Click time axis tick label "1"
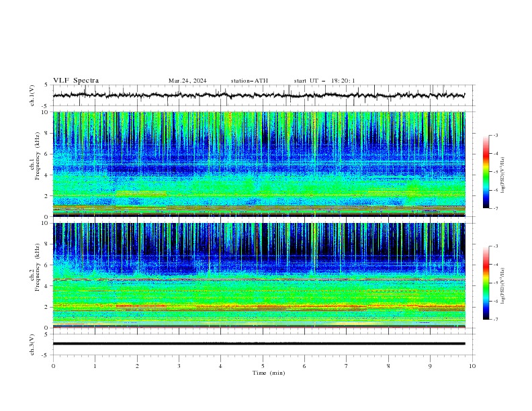Viewport: 532px width, 411px height. click(x=95, y=366)
